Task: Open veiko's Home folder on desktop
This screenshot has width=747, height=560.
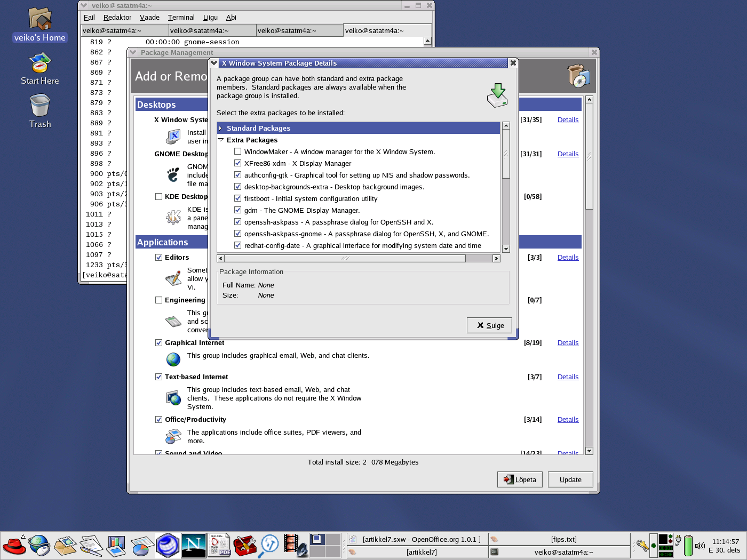Action: 40,25
